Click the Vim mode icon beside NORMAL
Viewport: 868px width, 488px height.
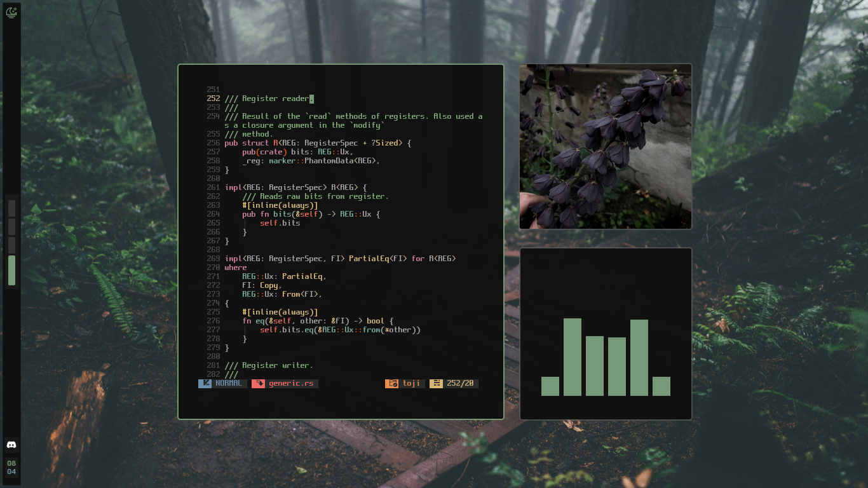pos(205,384)
